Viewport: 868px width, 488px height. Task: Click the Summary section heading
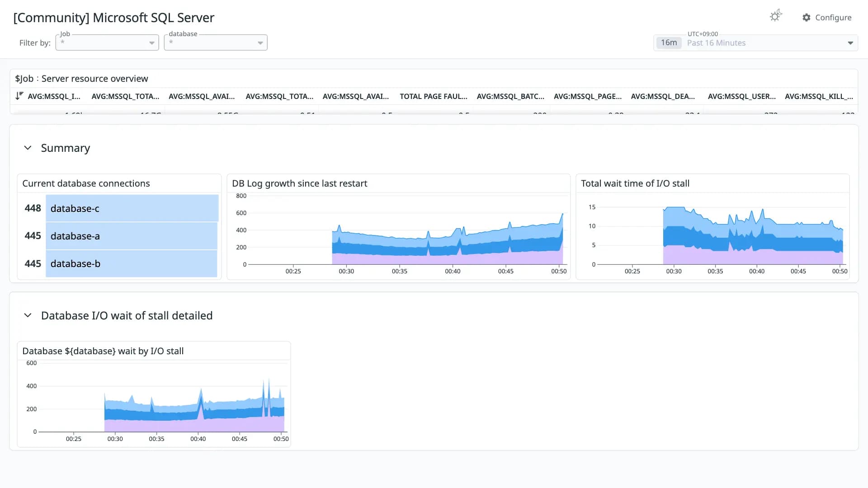(66, 148)
